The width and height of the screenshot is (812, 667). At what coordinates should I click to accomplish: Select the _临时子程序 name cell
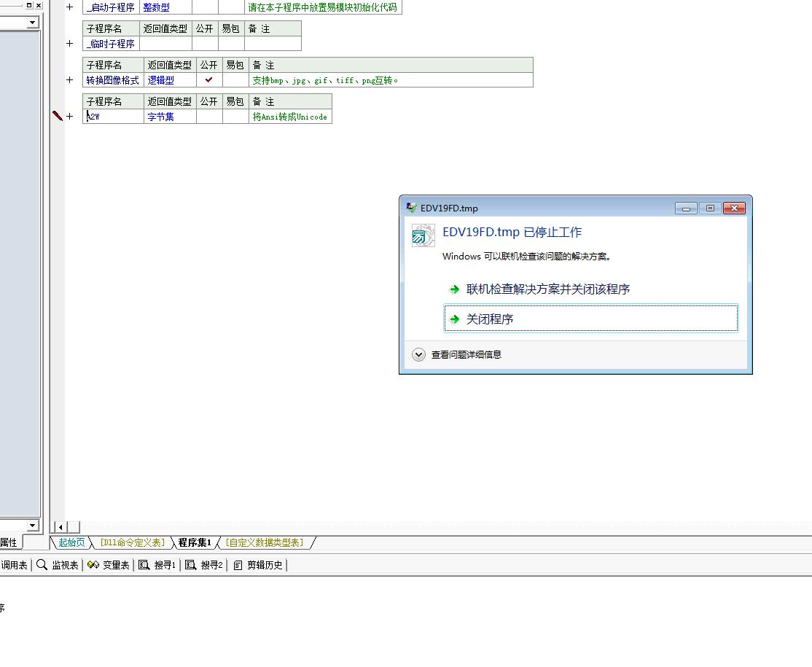point(111,44)
